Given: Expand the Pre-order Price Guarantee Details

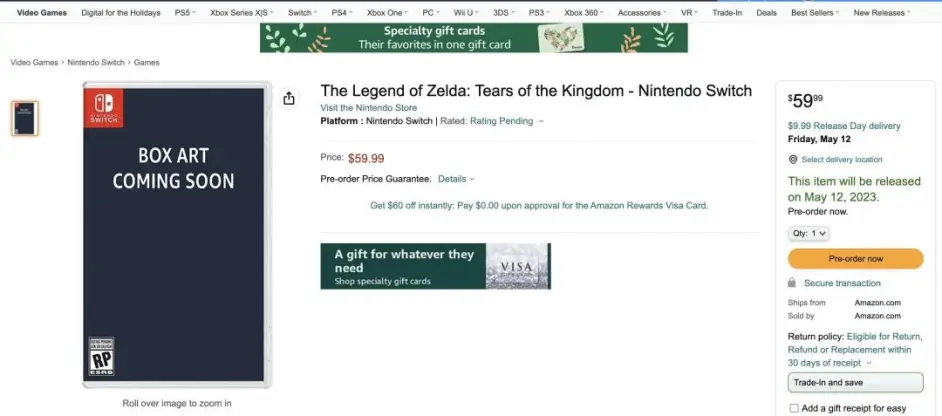Looking at the screenshot, I should (x=457, y=179).
